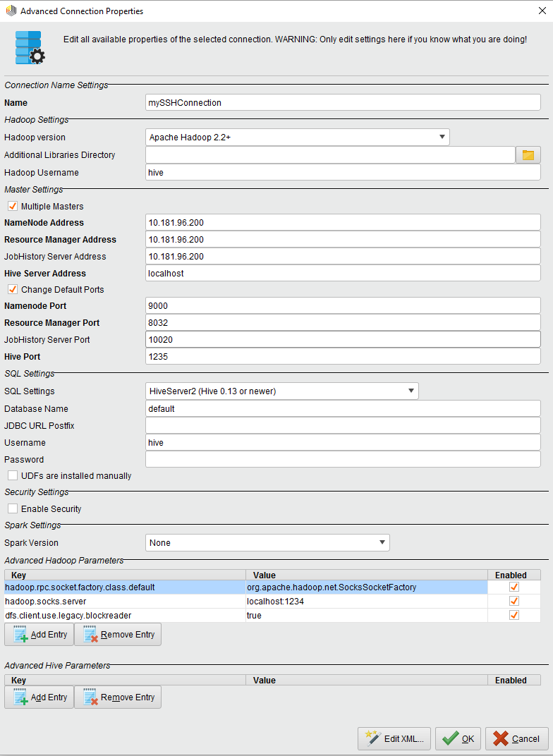Confirm settings with the OK button
The width and height of the screenshot is (553, 756).
[x=458, y=739]
